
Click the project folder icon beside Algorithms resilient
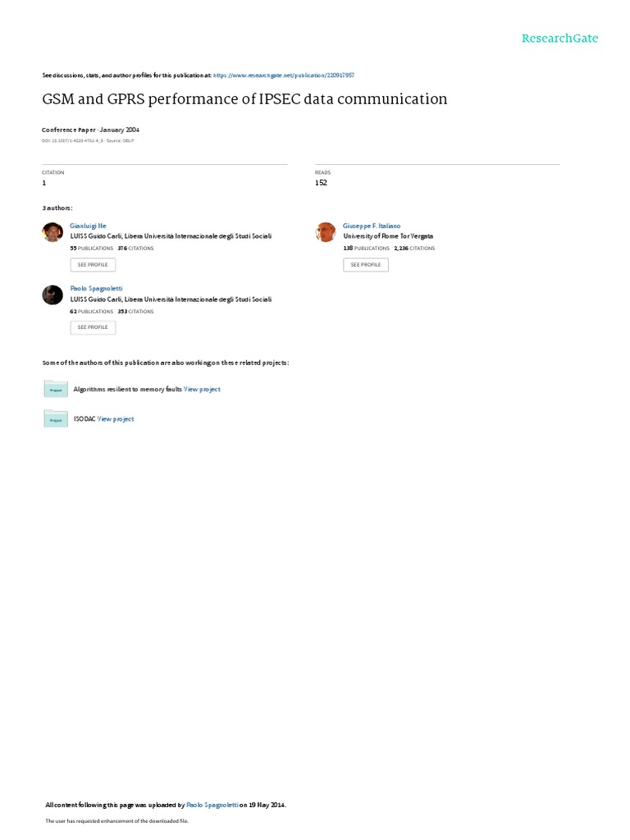click(x=56, y=388)
